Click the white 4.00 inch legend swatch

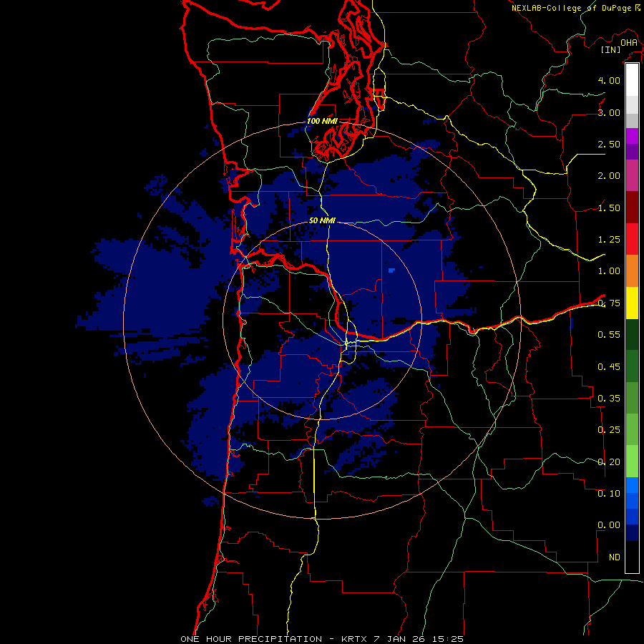(632, 80)
